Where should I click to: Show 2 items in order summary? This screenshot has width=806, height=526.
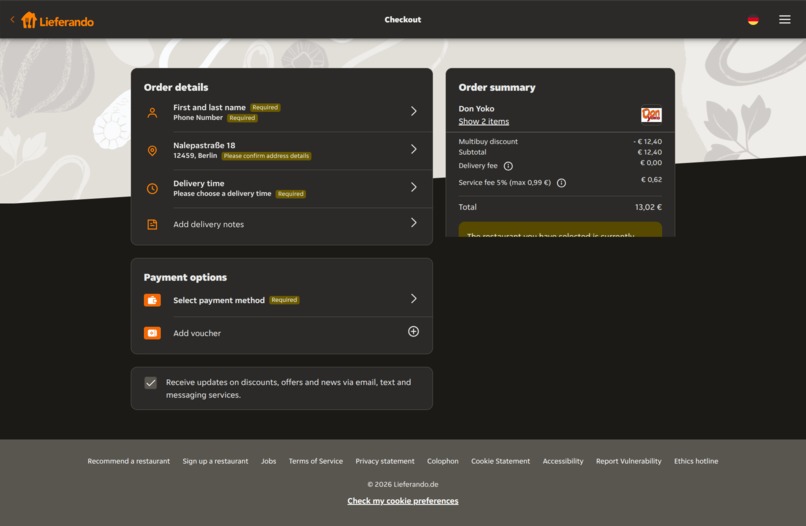coord(484,122)
